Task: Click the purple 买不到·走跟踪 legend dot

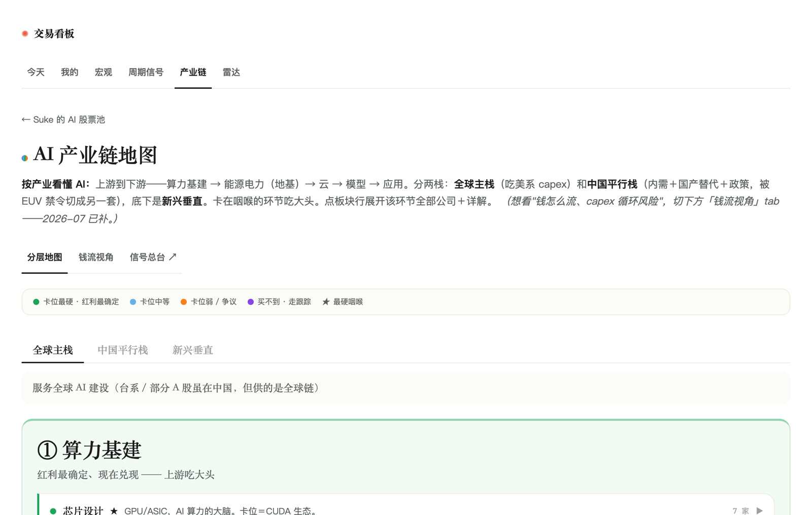Action: pos(251,302)
